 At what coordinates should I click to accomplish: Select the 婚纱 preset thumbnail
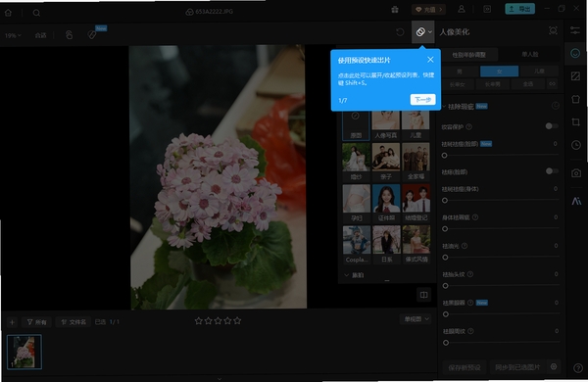[357, 162]
